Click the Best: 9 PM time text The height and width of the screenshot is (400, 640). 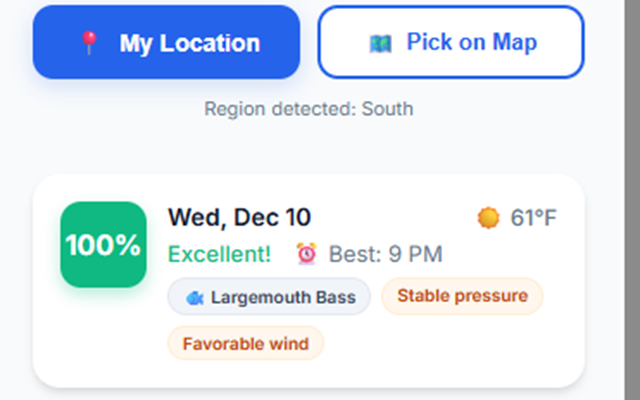point(383,254)
